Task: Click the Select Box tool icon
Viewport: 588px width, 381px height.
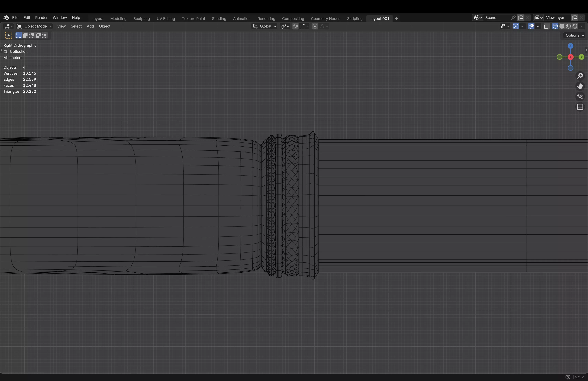Action: point(9,35)
